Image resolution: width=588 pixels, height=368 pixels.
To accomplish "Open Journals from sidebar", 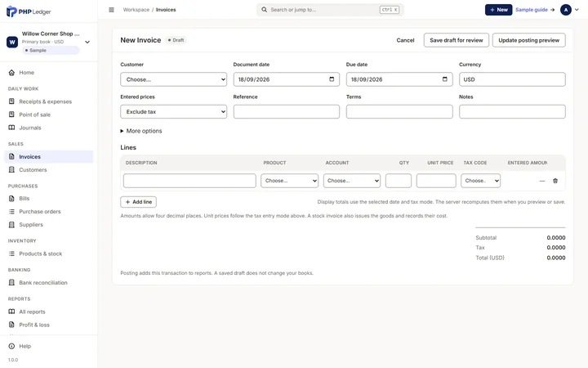I will (30, 128).
